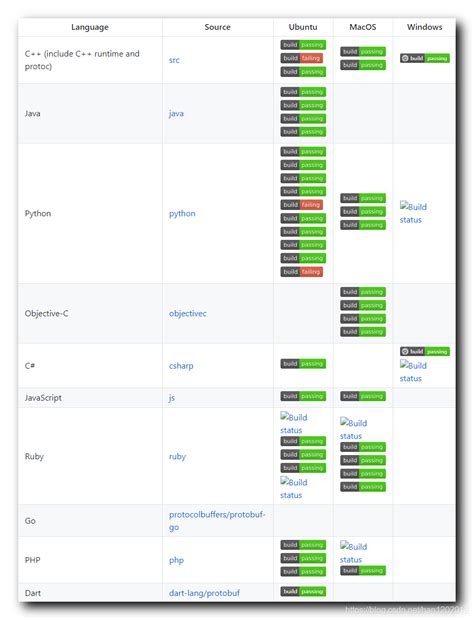Select the MacOS column header

[x=363, y=27]
